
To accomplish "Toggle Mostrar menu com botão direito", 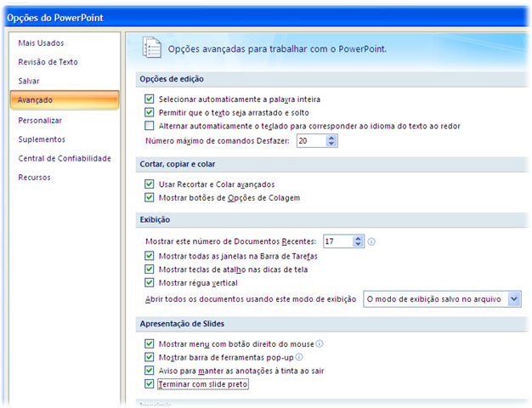I will pyautogui.click(x=150, y=344).
